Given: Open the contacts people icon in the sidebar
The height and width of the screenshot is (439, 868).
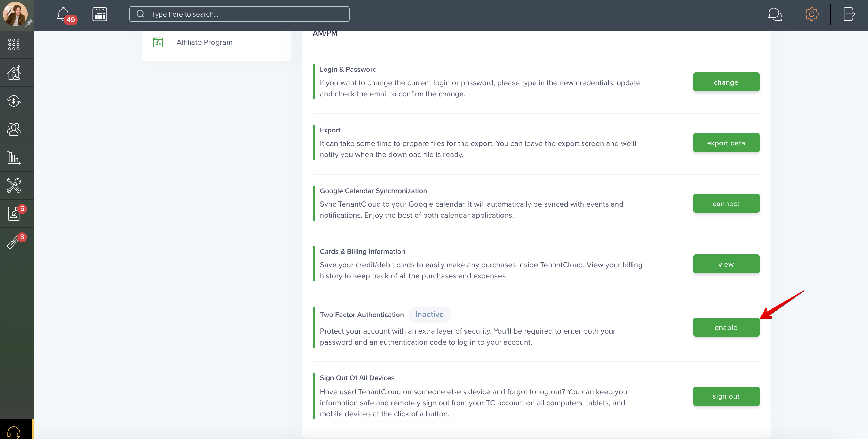Looking at the screenshot, I should point(14,129).
